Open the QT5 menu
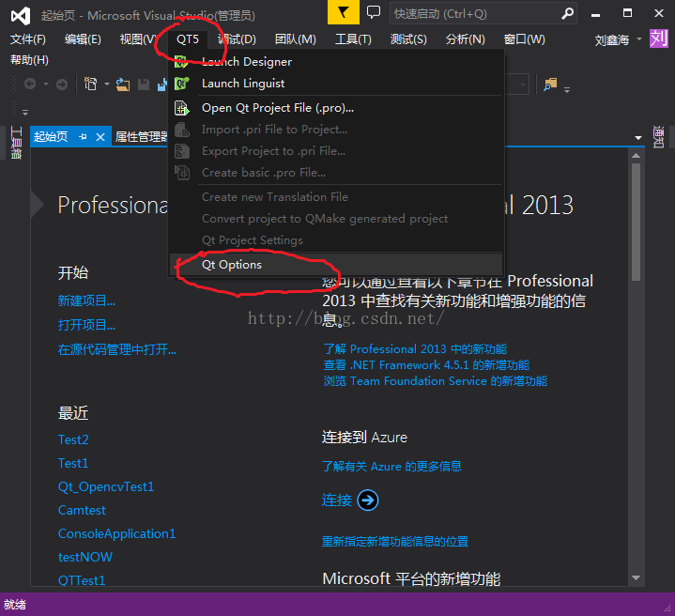Screen dimensions: 675x616 tap(188, 39)
